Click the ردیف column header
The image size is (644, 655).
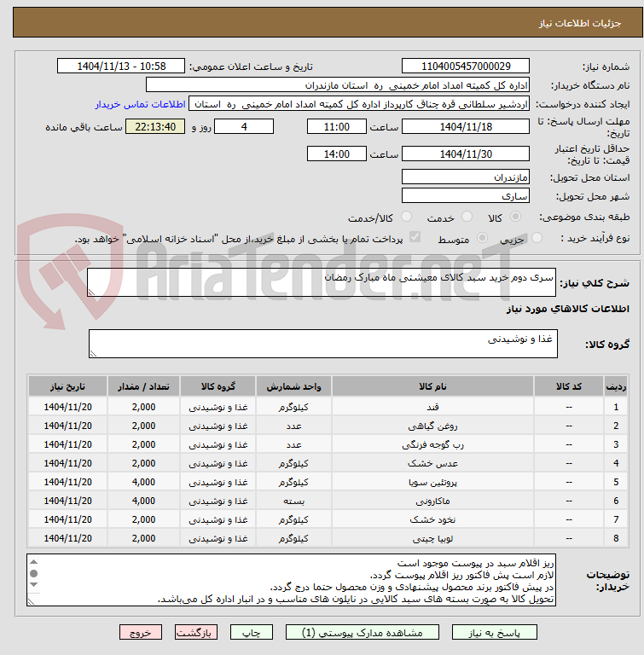(616, 386)
